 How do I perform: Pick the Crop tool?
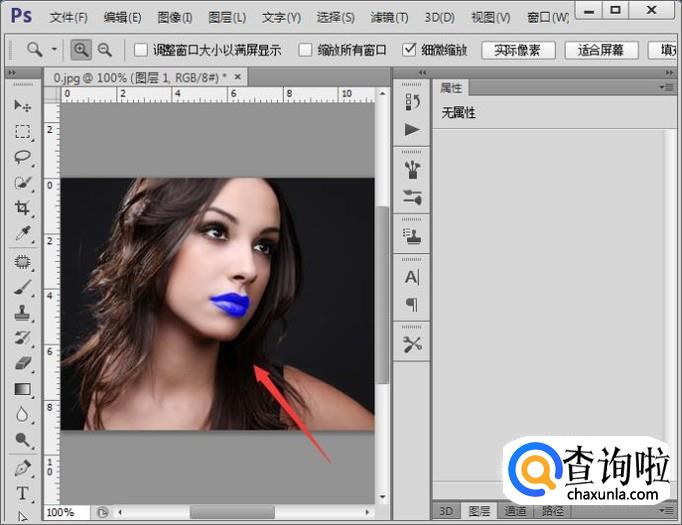[x=22, y=208]
